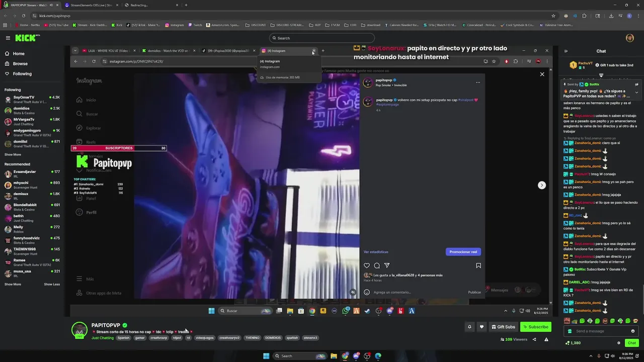This screenshot has height=362, width=644.
Task: Click the bell notification button
Action: pyautogui.click(x=469, y=327)
